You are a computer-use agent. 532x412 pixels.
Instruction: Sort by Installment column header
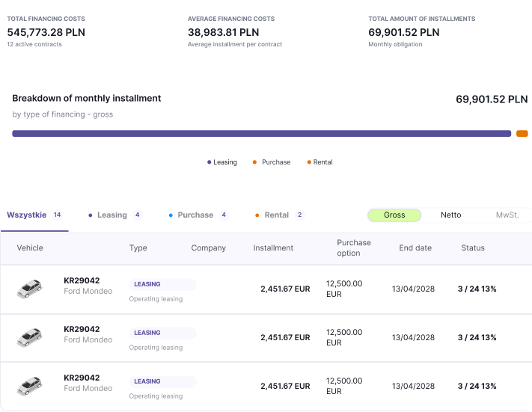click(273, 248)
